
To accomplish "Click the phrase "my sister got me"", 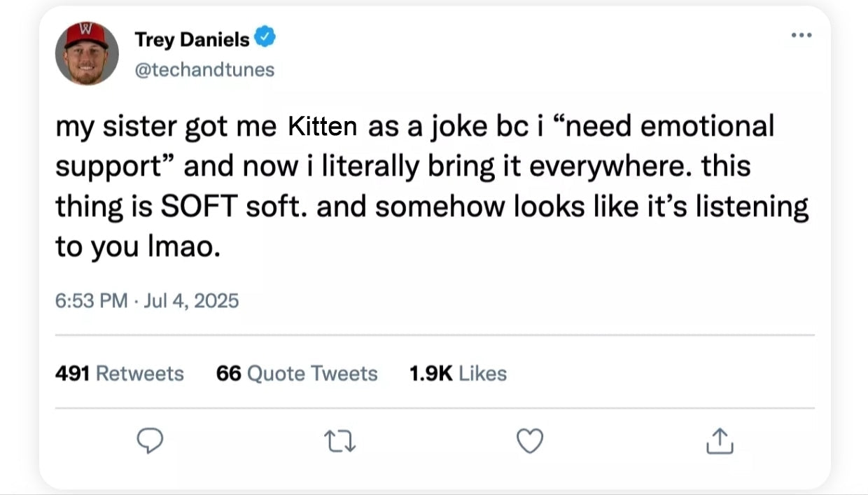I will [166, 127].
